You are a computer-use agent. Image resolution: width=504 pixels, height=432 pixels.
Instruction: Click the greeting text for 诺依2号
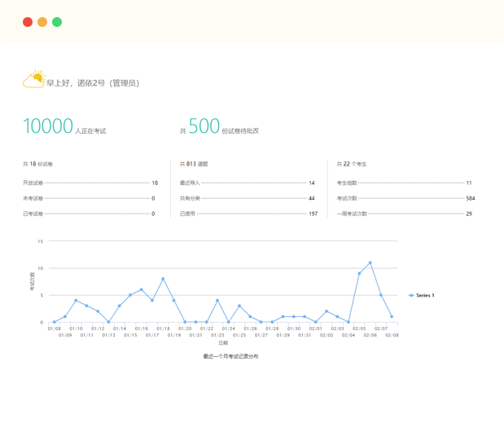coord(92,82)
